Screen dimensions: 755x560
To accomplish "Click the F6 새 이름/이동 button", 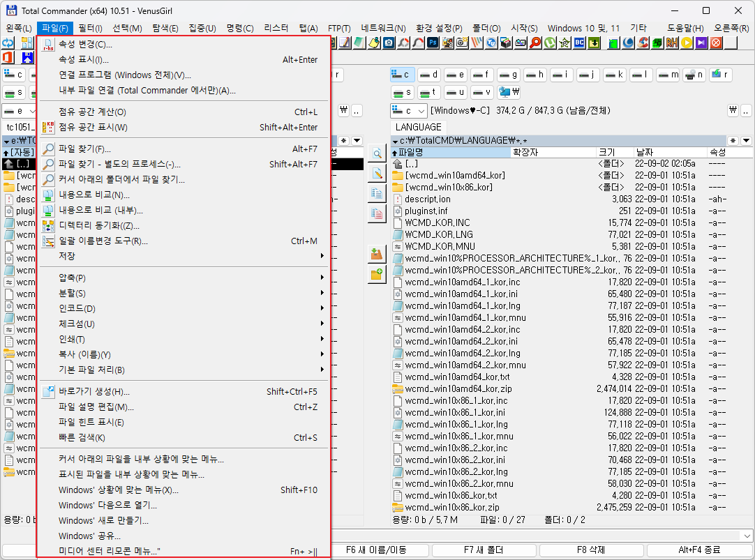I will coord(376,550).
